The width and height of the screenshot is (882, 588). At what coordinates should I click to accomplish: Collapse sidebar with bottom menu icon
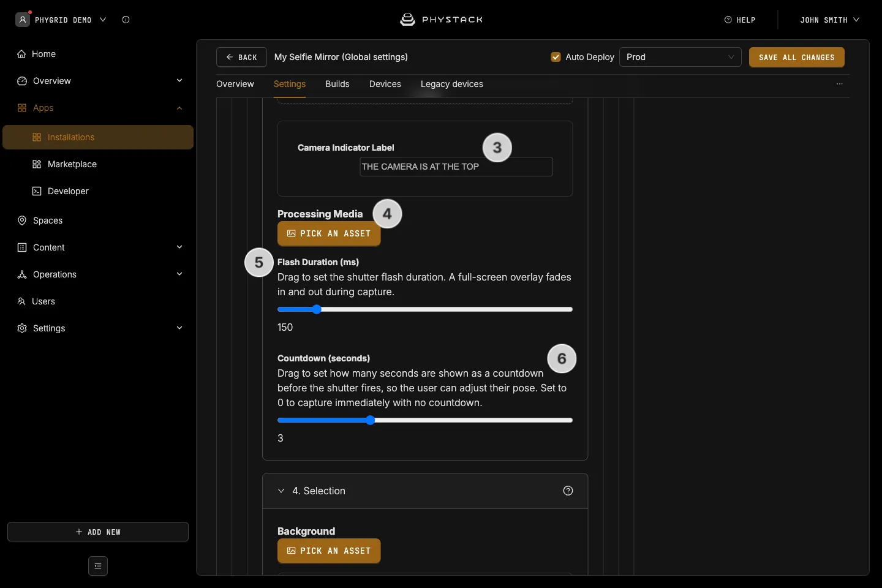(x=98, y=566)
